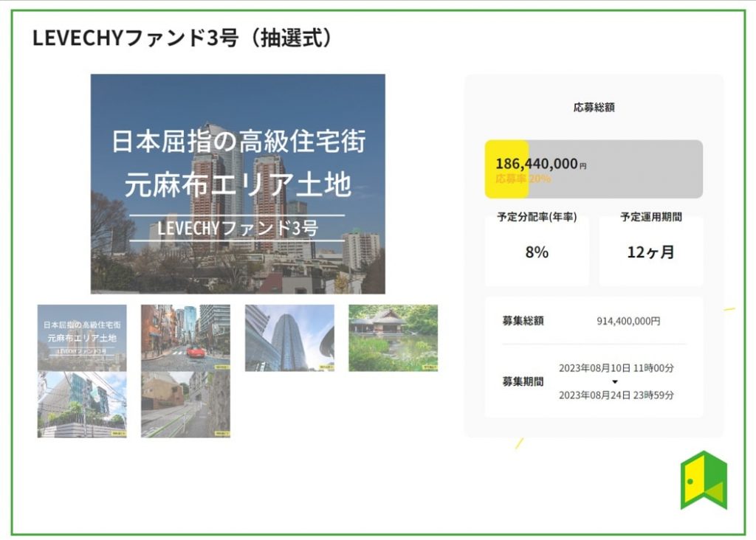The image size is (756, 540).
Task: Select the sloped residential street thumbnail
Action: pyautogui.click(x=185, y=405)
